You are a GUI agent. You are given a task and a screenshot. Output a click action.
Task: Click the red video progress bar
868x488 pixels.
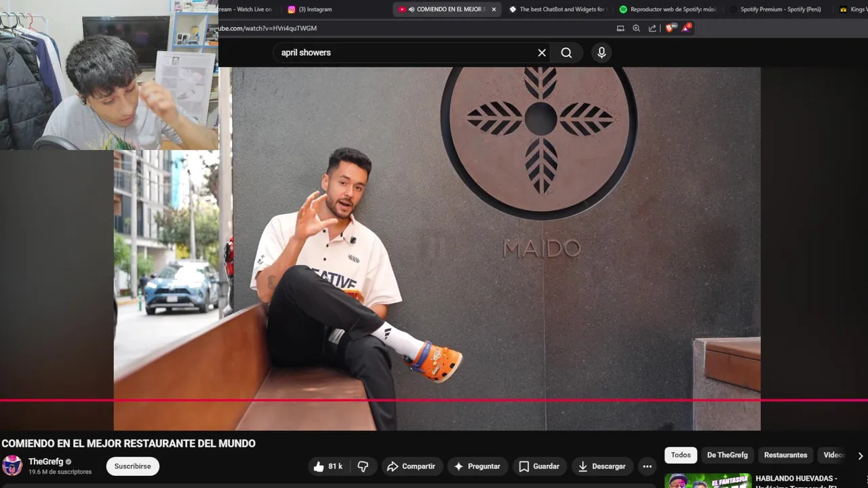tap(434, 400)
